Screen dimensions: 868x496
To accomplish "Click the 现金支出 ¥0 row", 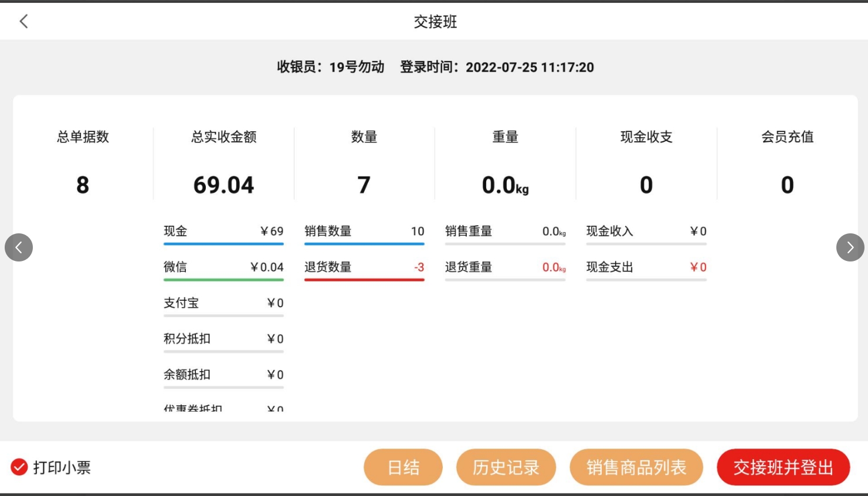I will point(646,267).
